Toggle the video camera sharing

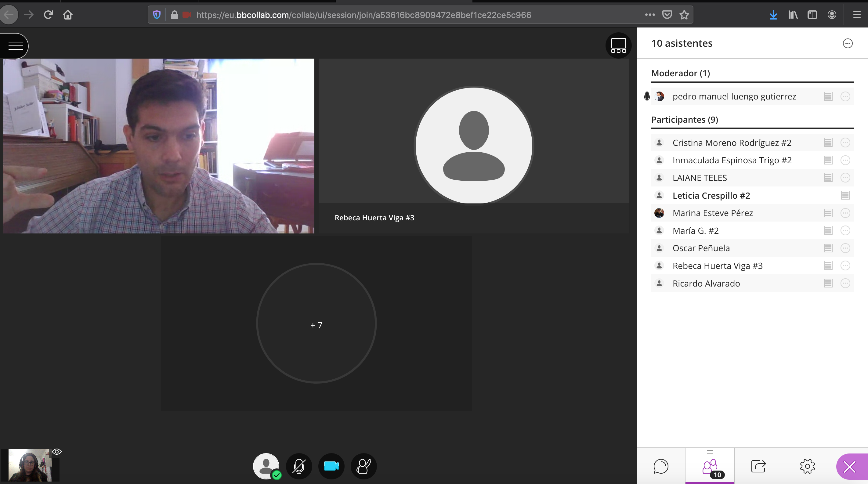(331, 466)
